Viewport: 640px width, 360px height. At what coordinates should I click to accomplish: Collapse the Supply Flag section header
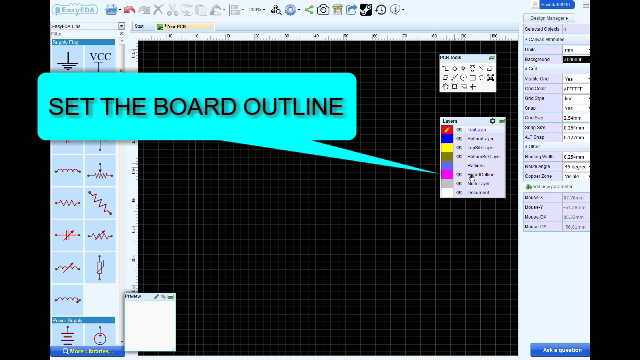[83, 42]
